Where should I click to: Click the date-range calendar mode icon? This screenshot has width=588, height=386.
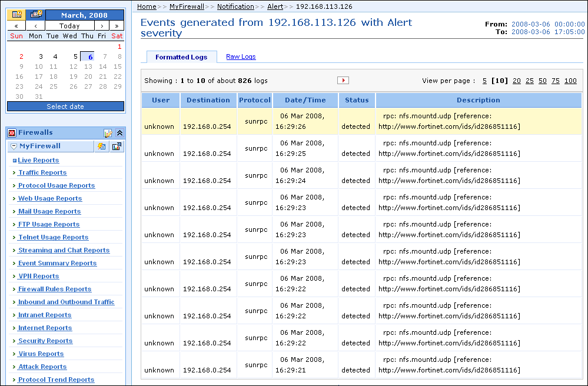(x=35, y=15)
